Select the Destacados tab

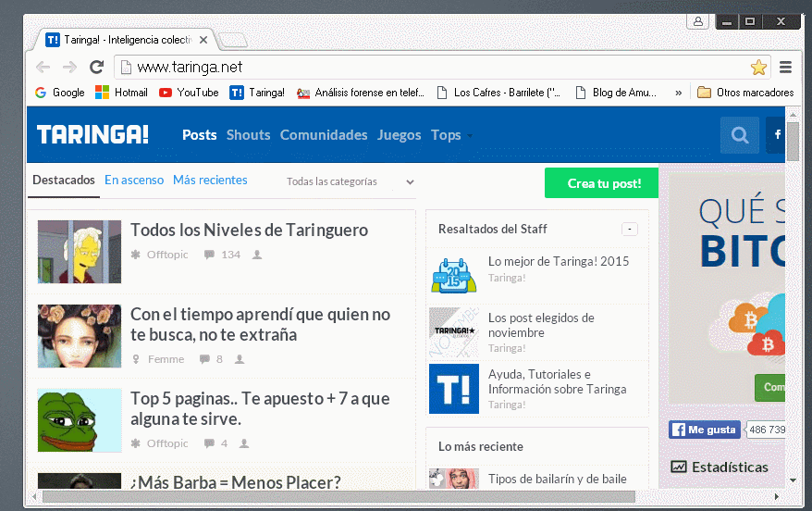tap(64, 181)
